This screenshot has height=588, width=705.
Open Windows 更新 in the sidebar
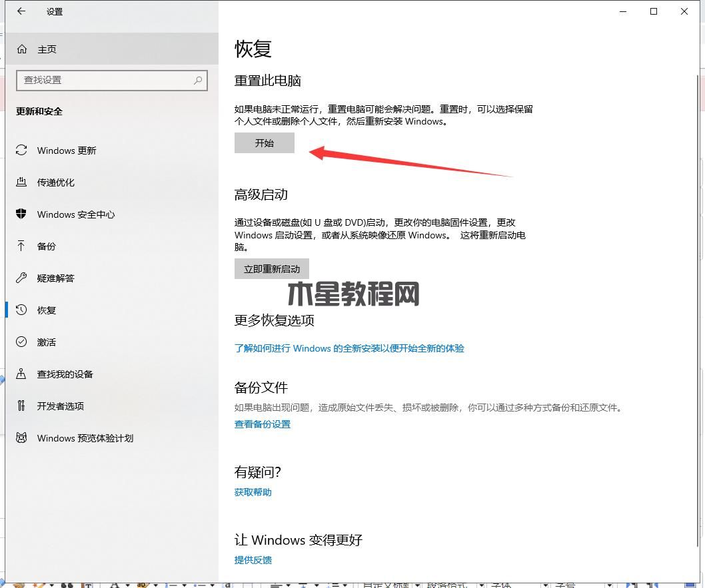point(111,150)
